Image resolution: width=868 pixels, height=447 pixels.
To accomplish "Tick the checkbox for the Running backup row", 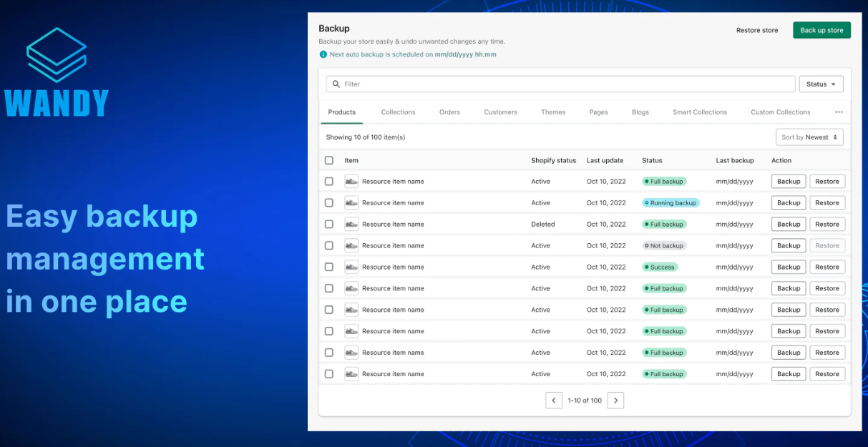I will pyautogui.click(x=329, y=203).
